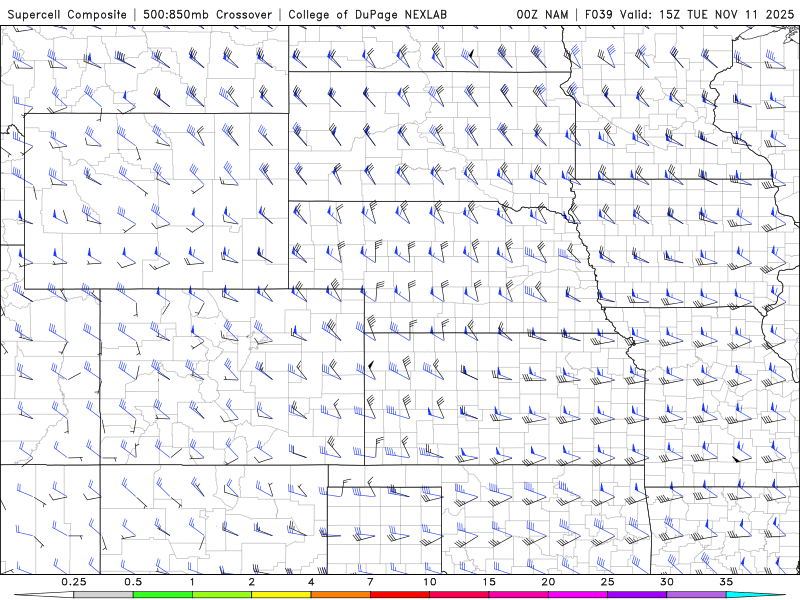Screen dimensions: 800x600
Task: Click the legend value 4
Action: click(x=311, y=582)
